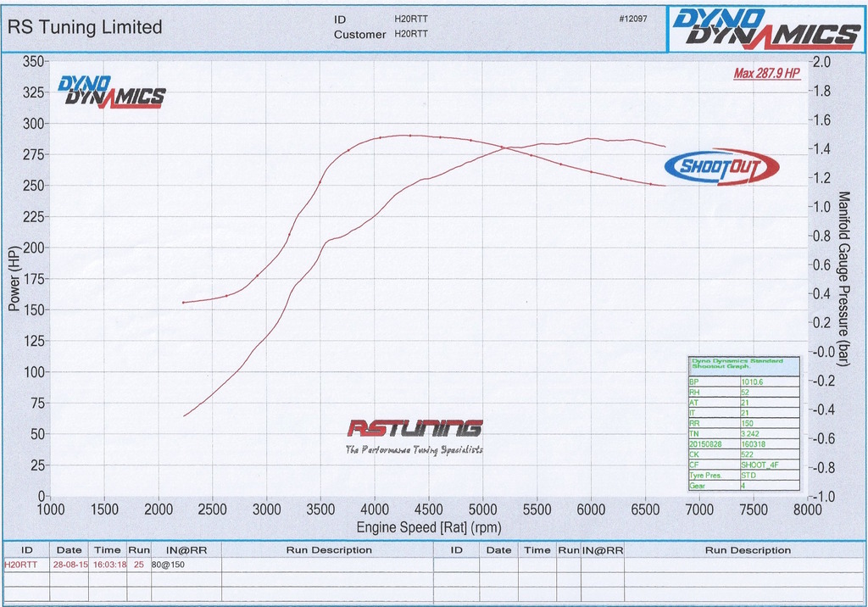868x607 pixels.
Task: Click the TN value 3.242
Action: [x=750, y=434]
